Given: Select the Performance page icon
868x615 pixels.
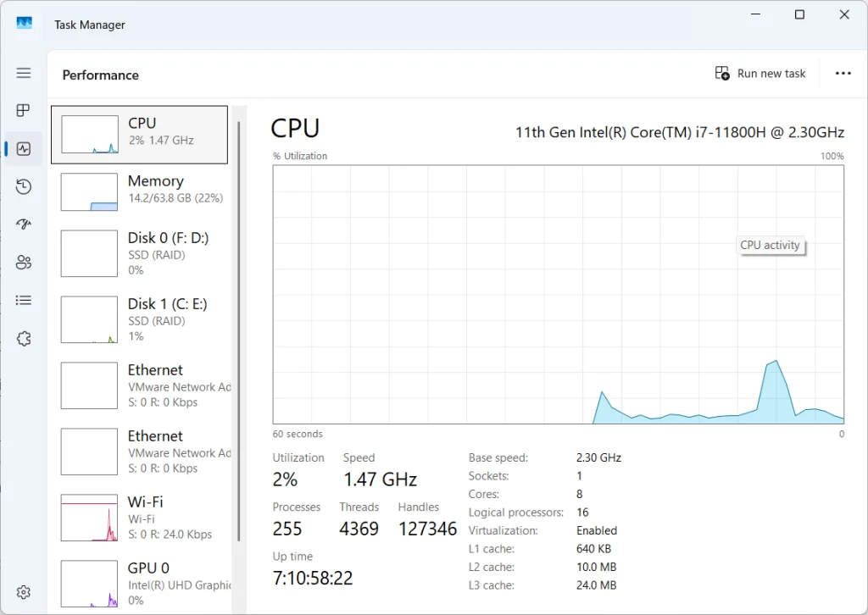Looking at the screenshot, I should [24, 148].
